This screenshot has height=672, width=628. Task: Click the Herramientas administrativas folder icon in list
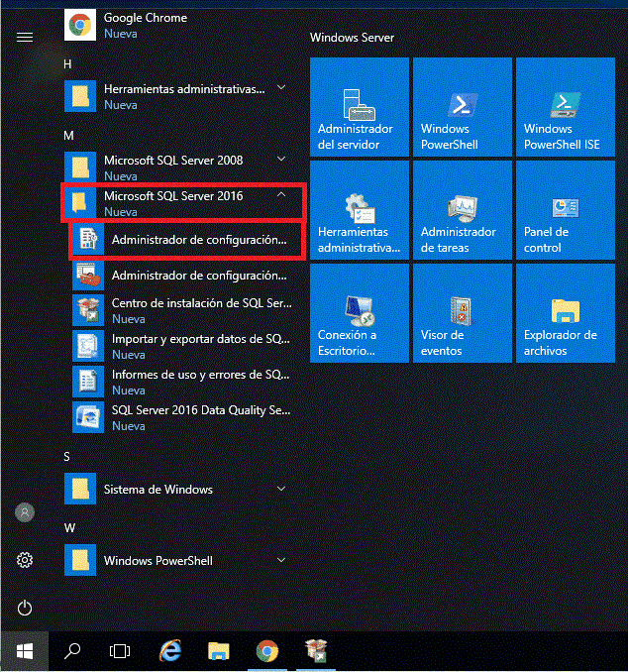[80, 96]
